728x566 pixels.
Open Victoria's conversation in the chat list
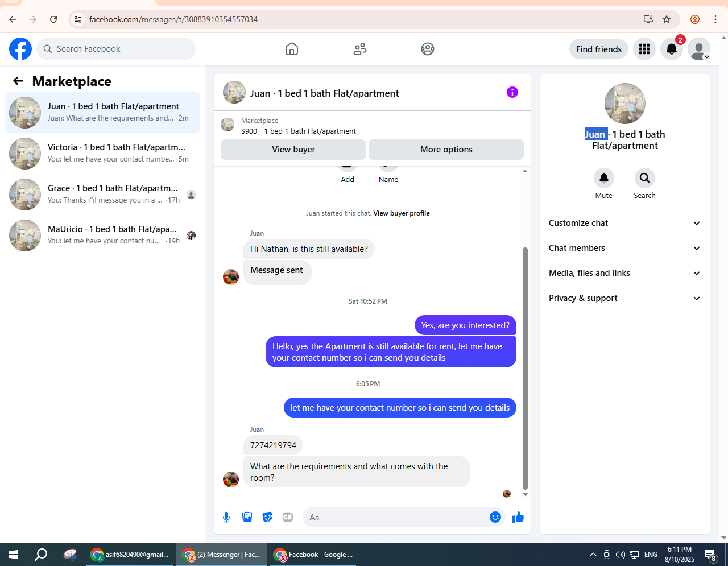[102, 154]
